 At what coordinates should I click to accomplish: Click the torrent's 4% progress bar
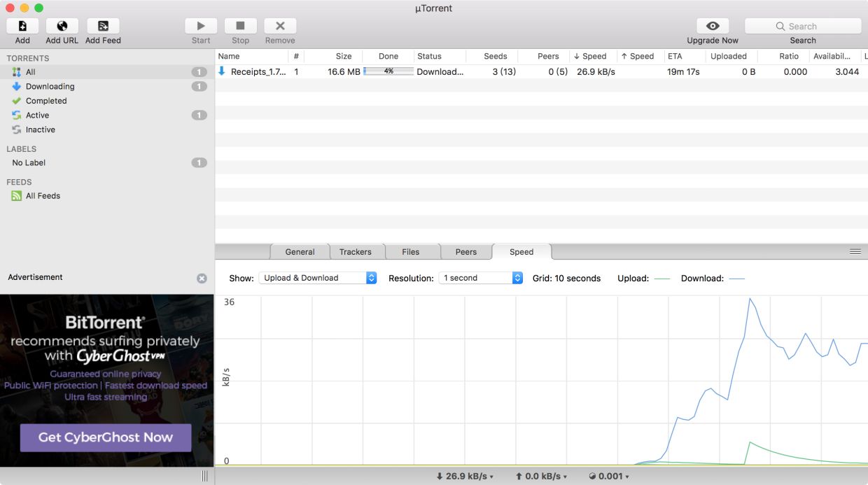pyautogui.click(x=388, y=71)
